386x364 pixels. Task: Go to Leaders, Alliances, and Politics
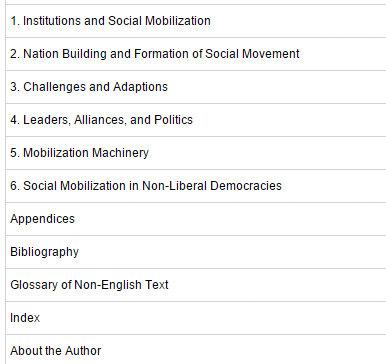click(x=101, y=120)
